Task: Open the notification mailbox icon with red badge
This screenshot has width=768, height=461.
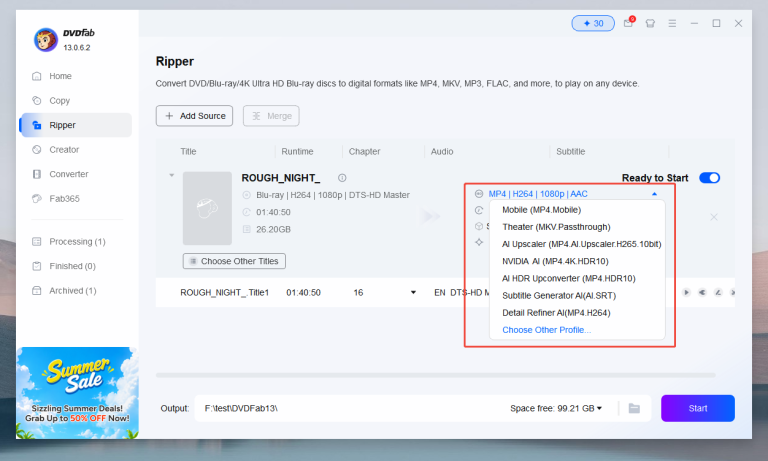Action: click(628, 23)
